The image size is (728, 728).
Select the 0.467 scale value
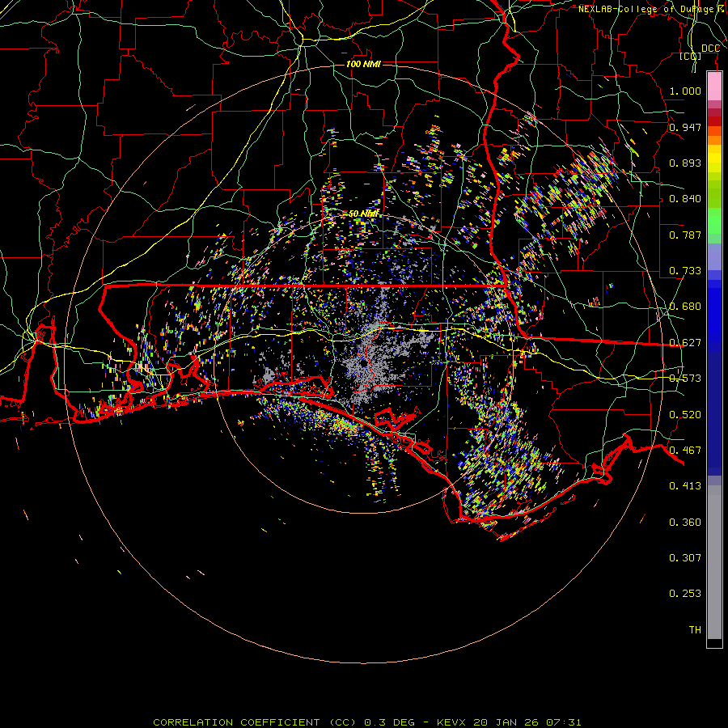685,451
